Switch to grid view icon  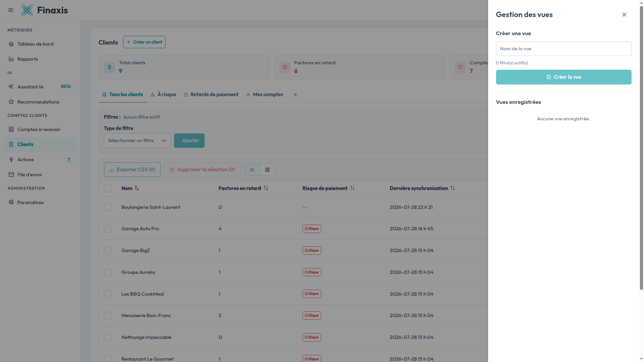tap(267, 170)
